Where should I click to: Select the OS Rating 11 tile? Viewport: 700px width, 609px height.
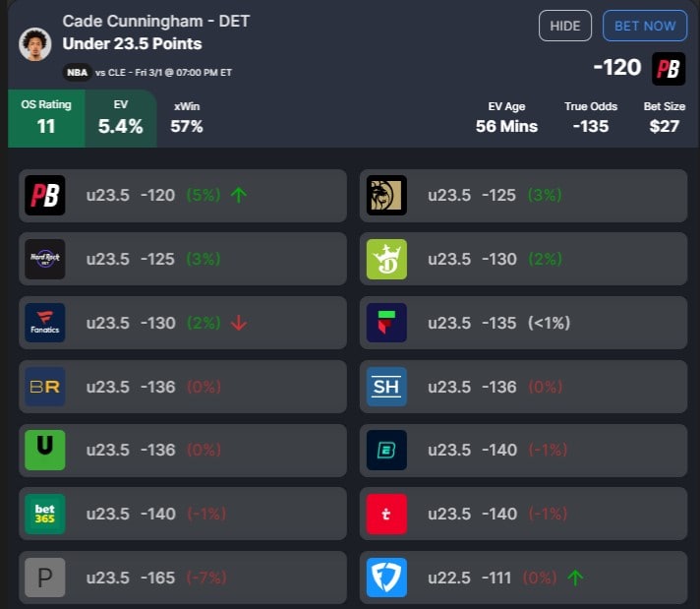pyautogui.click(x=46, y=118)
